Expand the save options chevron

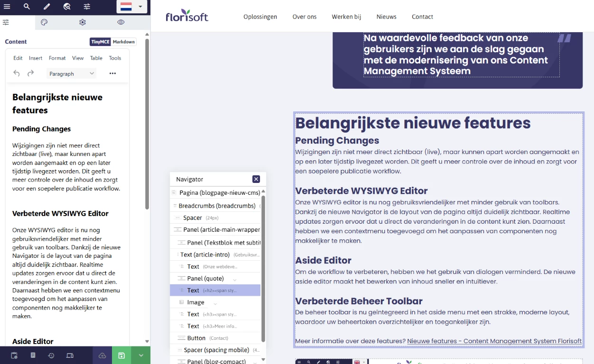(141, 355)
